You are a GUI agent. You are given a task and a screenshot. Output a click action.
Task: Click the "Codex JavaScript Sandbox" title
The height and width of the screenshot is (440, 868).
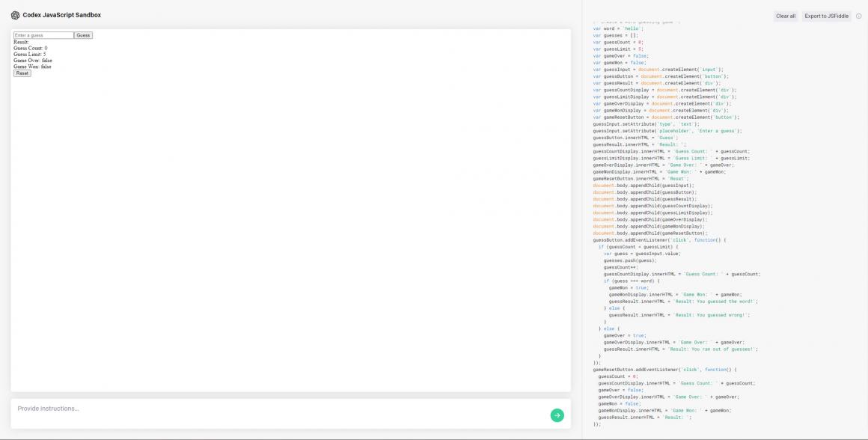[61, 14]
